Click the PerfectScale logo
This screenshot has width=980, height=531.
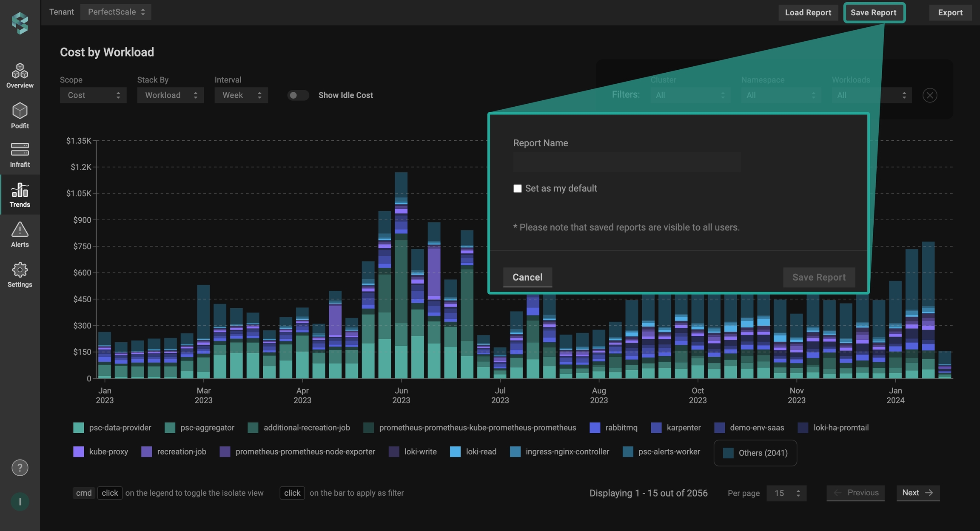pos(20,22)
